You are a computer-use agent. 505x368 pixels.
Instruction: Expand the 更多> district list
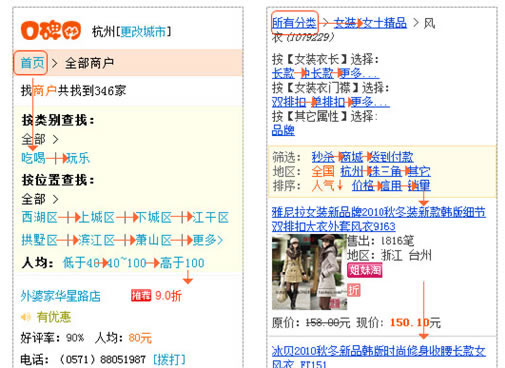[207, 240]
